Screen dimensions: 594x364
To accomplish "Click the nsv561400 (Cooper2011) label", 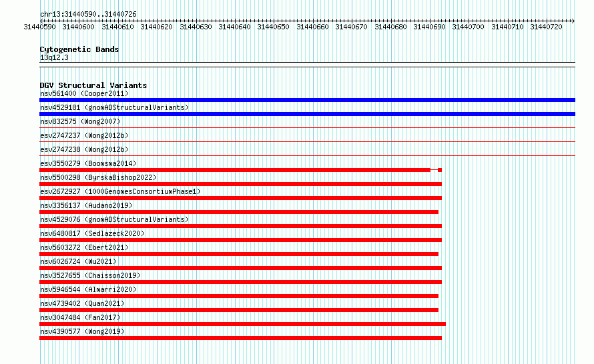I will 84,93.
